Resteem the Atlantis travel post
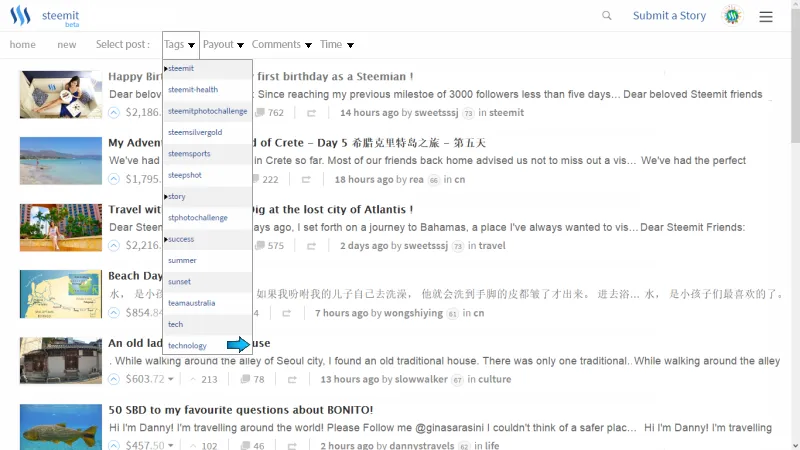The width and height of the screenshot is (800, 450). click(x=311, y=246)
